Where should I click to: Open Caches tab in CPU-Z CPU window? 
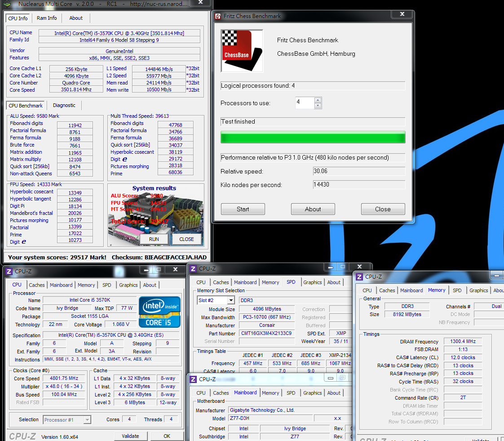tap(37, 285)
